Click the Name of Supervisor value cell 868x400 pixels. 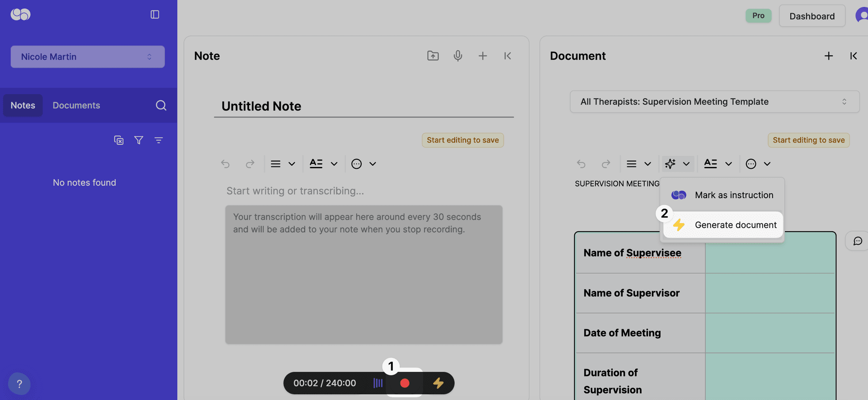(770, 293)
